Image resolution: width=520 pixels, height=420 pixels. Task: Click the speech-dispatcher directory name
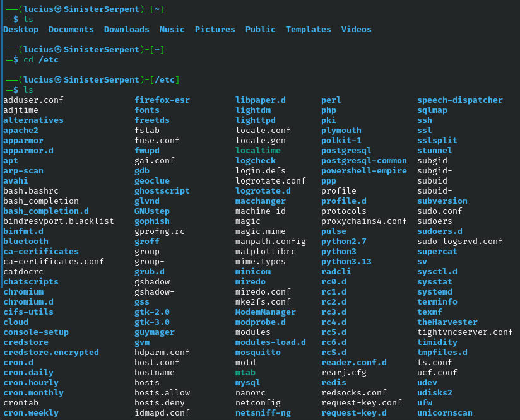(x=459, y=100)
